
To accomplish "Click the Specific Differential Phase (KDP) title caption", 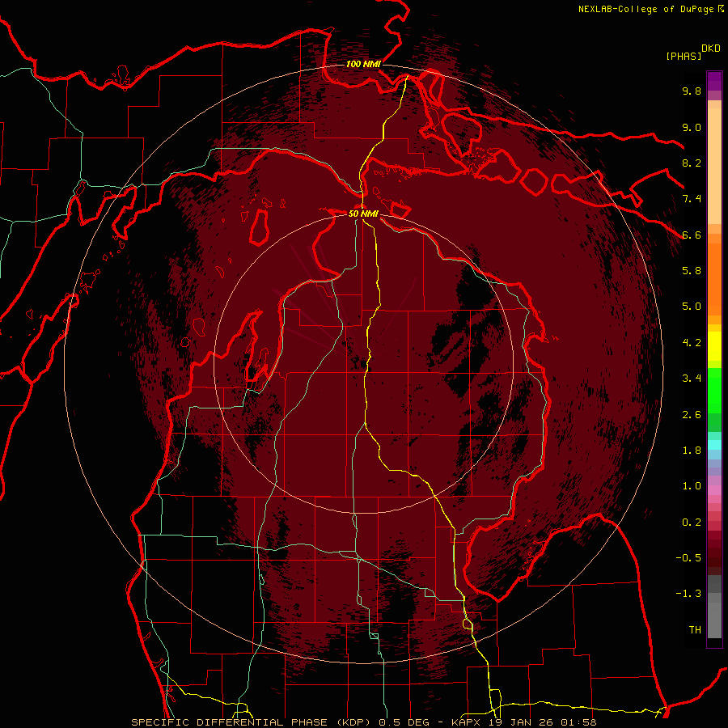I will pos(252,722).
